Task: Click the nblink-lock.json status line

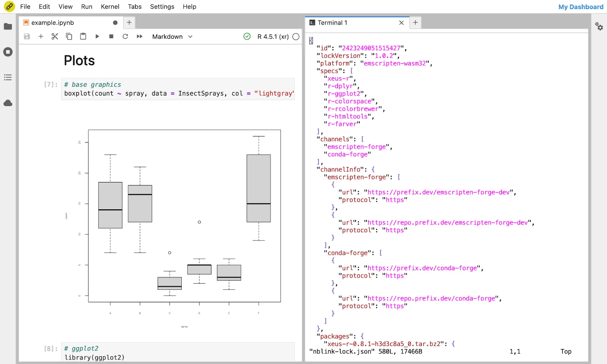Action: point(366,351)
